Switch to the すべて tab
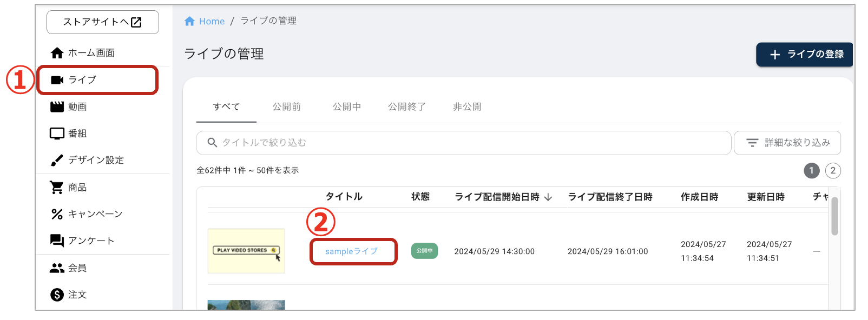 click(226, 107)
